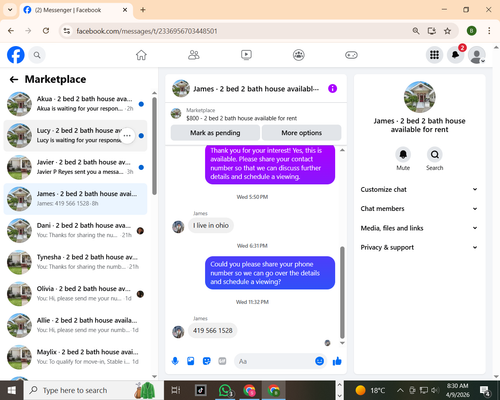The height and width of the screenshot is (400, 500).
Task: Open Chrome profile B avatar
Action: (471, 31)
